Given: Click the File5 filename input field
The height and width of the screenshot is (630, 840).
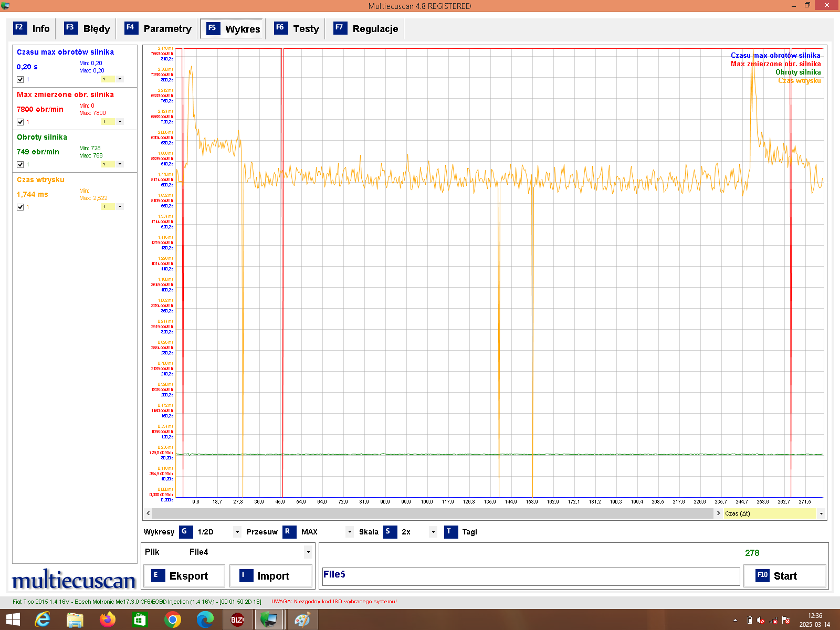Looking at the screenshot, I should [x=530, y=576].
